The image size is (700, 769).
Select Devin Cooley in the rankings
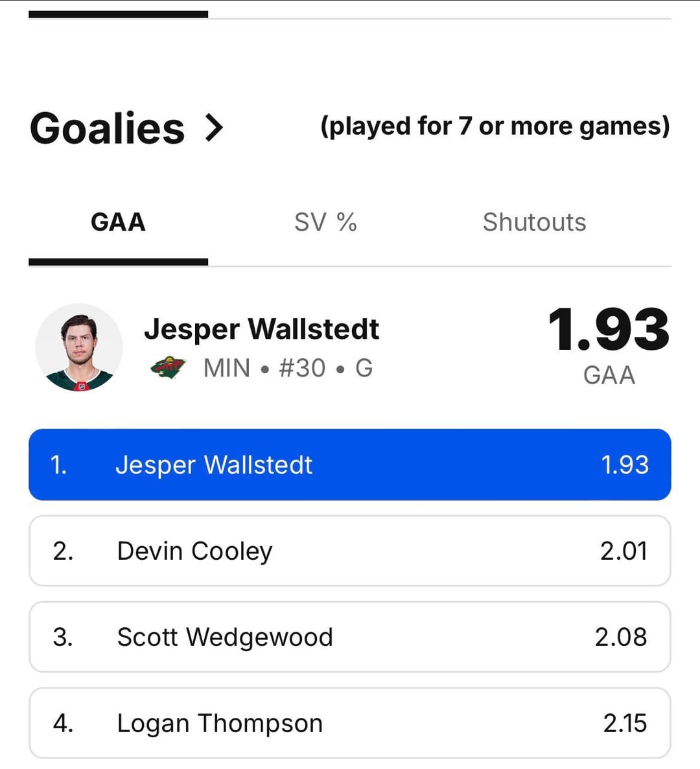194,551
